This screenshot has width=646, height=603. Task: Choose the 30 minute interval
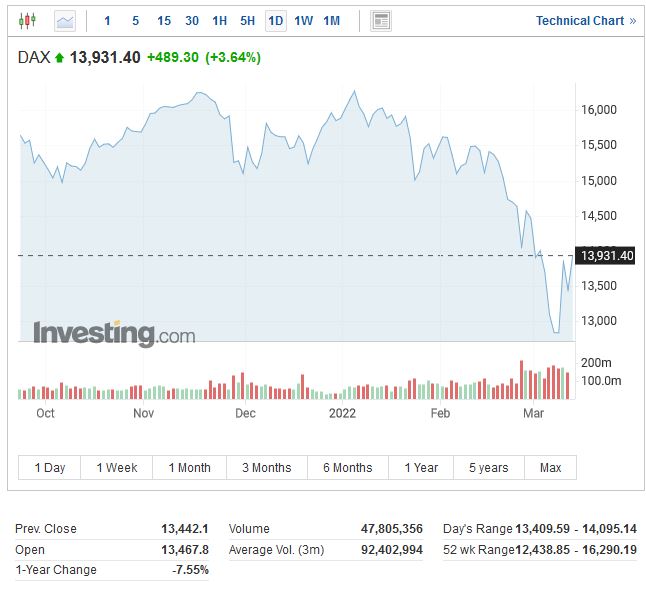click(192, 20)
